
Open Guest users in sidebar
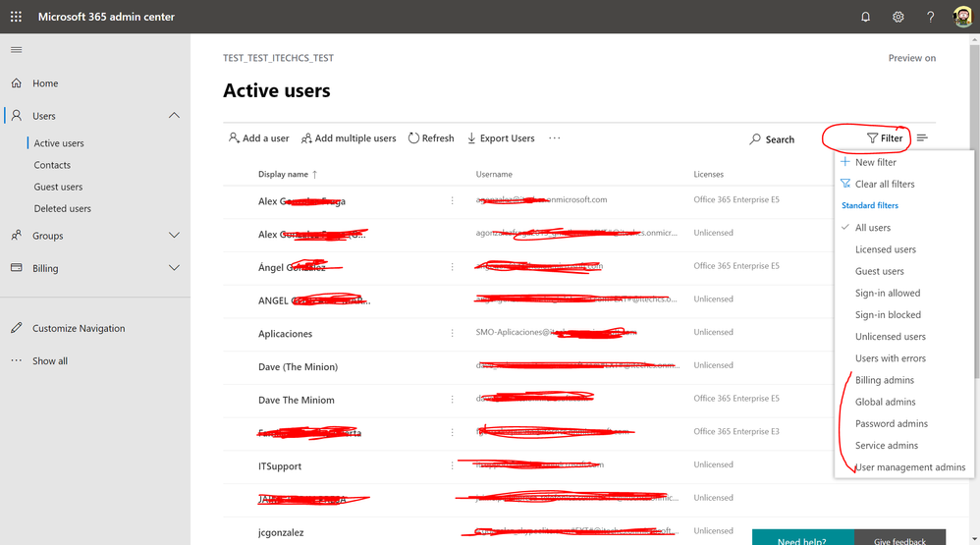point(58,187)
